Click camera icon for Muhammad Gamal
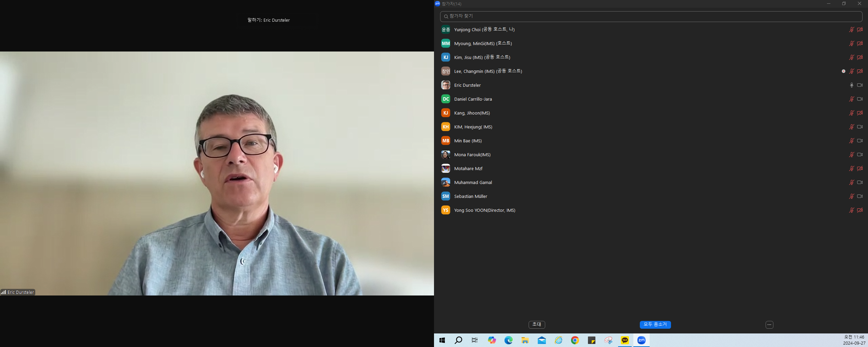The width and height of the screenshot is (868, 347). coord(860,182)
